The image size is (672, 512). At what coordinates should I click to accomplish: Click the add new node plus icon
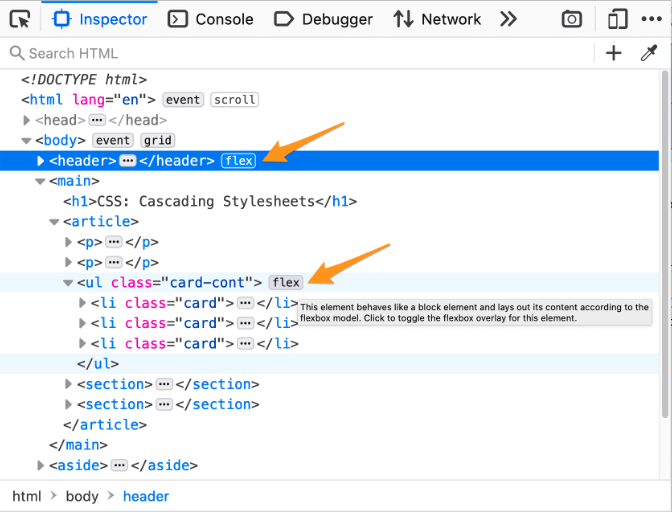(614, 53)
